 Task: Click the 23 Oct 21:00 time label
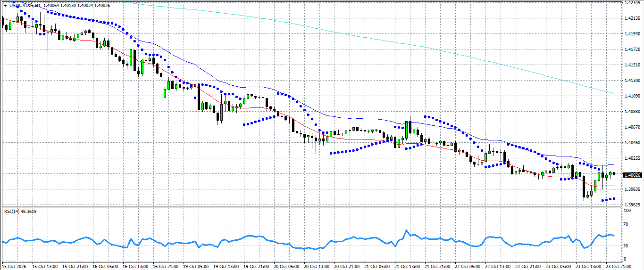(x=619, y=266)
